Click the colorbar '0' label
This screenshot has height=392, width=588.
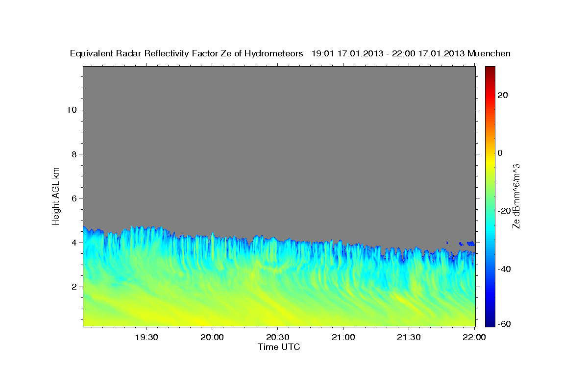pos(500,153)
